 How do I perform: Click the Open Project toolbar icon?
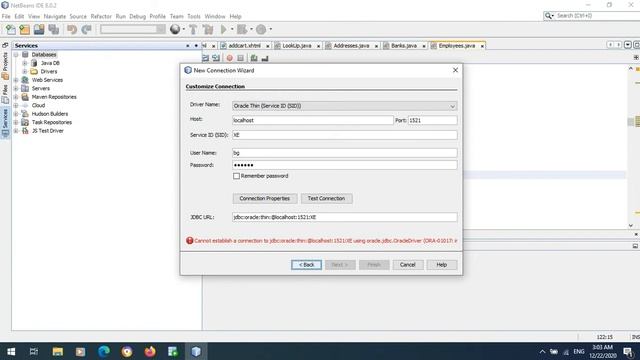(39, 29)
